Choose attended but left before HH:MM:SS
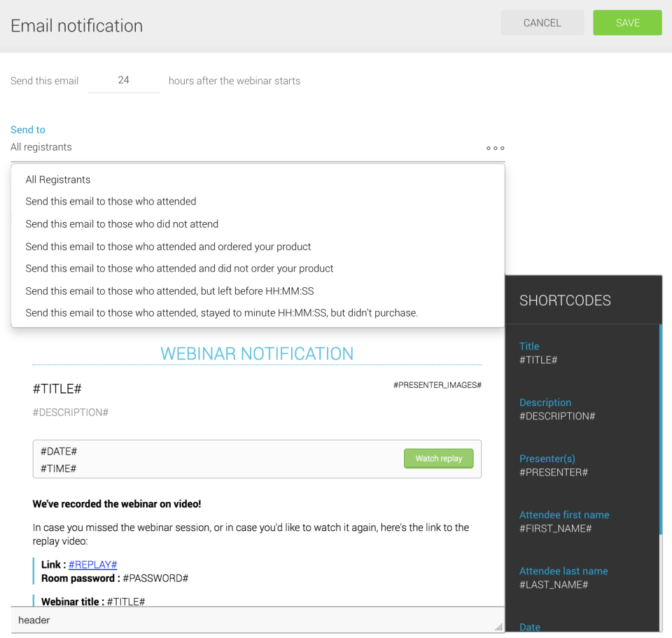Viewport: 672px width, 638px height. [169, 291]
